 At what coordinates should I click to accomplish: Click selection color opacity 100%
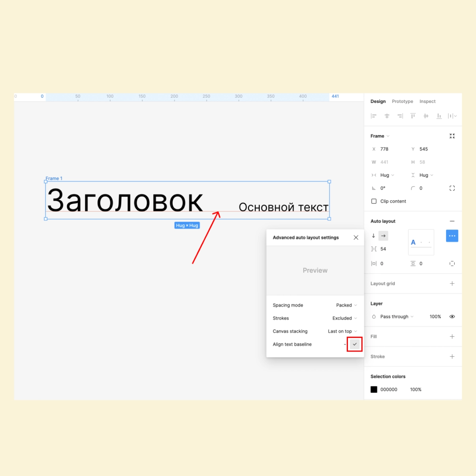(x=416, y=390)
